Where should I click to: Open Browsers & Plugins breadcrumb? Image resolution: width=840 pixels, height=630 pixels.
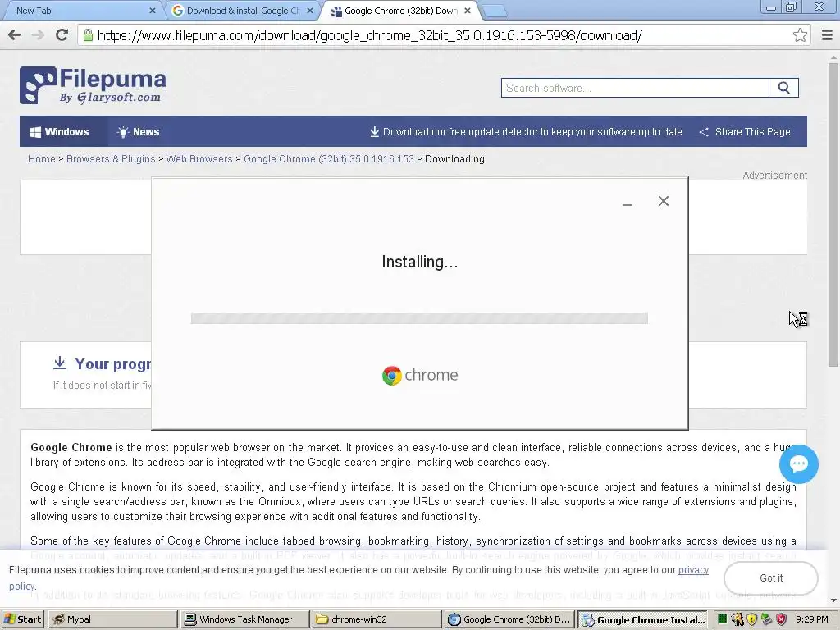click(111, 159)
